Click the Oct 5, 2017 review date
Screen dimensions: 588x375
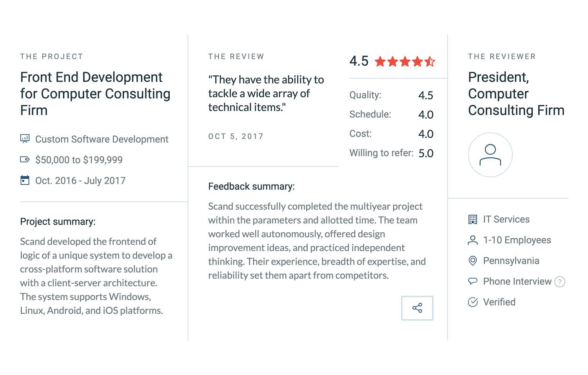point(236,137)
